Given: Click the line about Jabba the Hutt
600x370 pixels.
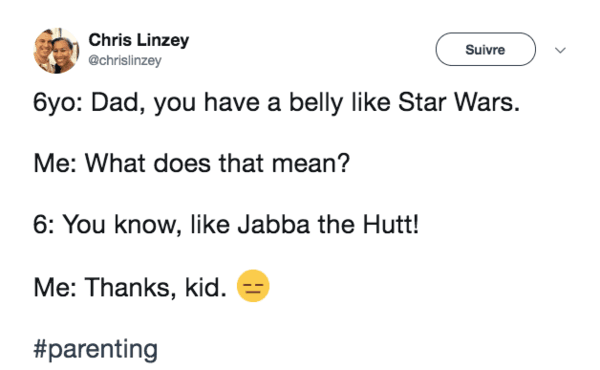Looking at the screenshot, I should (226, 224).
